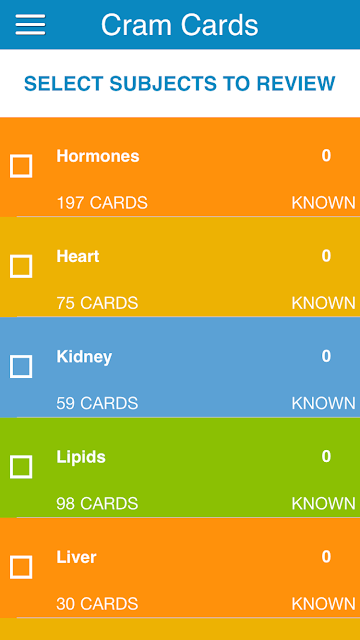
Task: Click the 30 CARDS label
Action: [97, 604]
